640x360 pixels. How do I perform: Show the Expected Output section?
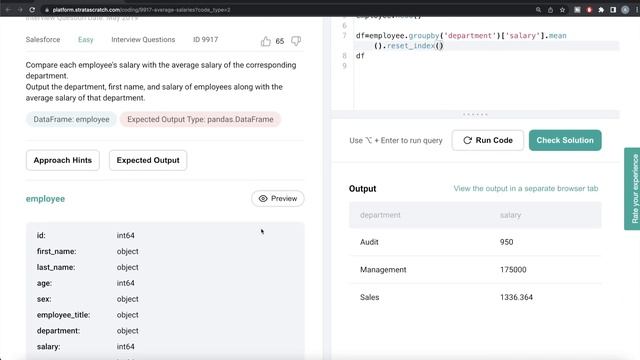click(x=148, y=160)
